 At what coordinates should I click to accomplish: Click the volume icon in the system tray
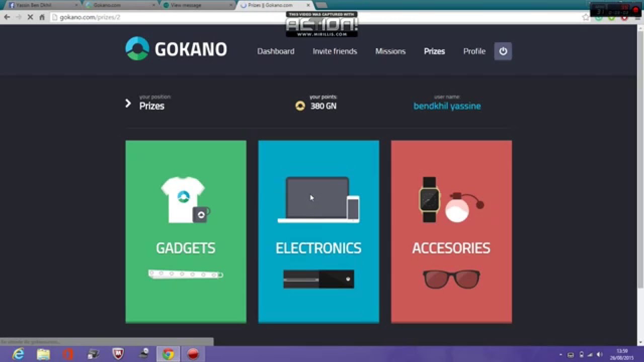point(600,354)
